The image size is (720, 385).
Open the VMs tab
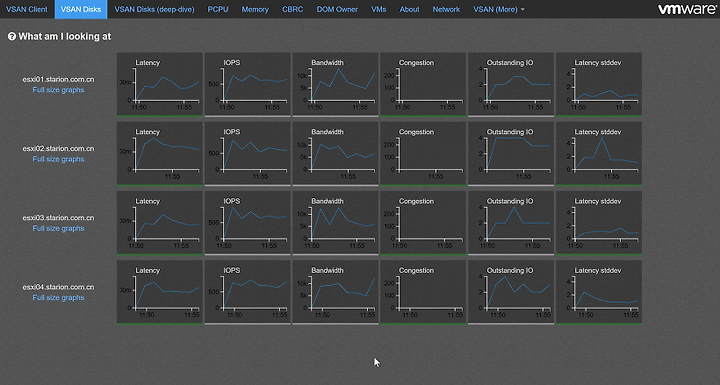[x=378, y=9]
